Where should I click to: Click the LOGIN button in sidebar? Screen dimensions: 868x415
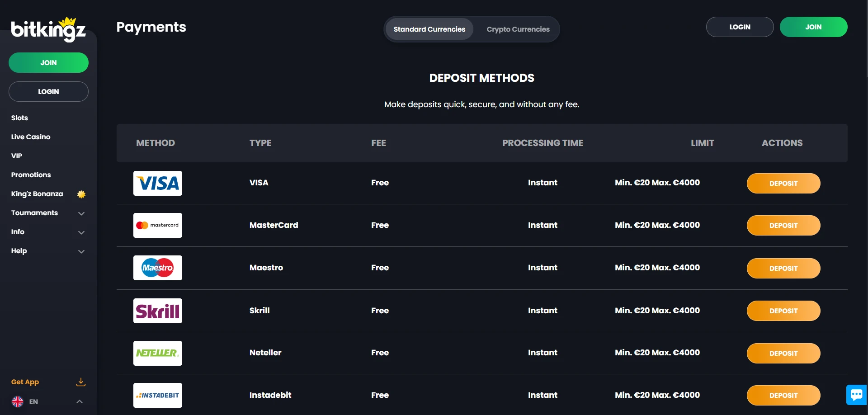pyautogui.click(x=48, y=91)
